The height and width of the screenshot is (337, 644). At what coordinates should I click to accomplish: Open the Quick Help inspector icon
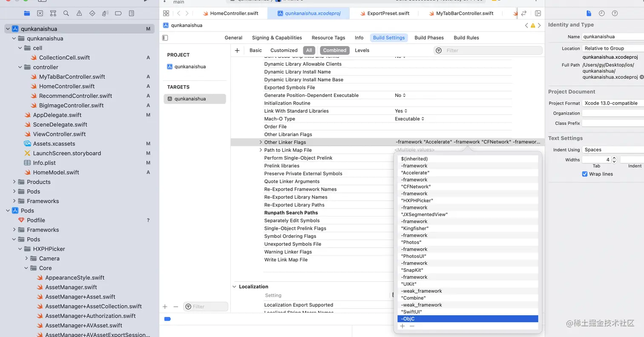click(x=615, y=13)
